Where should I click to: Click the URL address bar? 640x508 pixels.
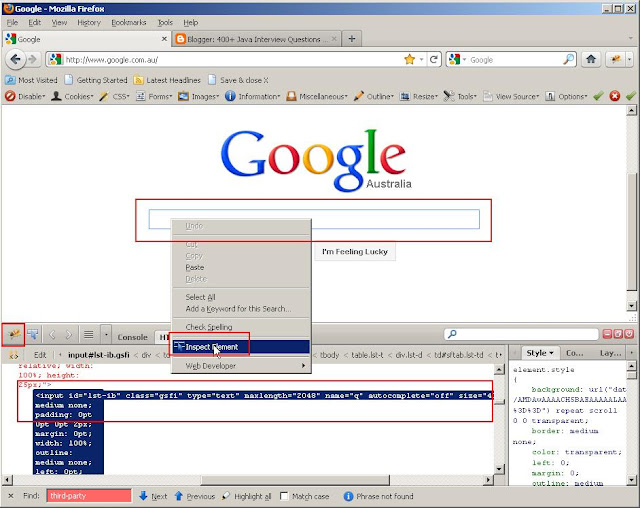click(x=231, y=60)
